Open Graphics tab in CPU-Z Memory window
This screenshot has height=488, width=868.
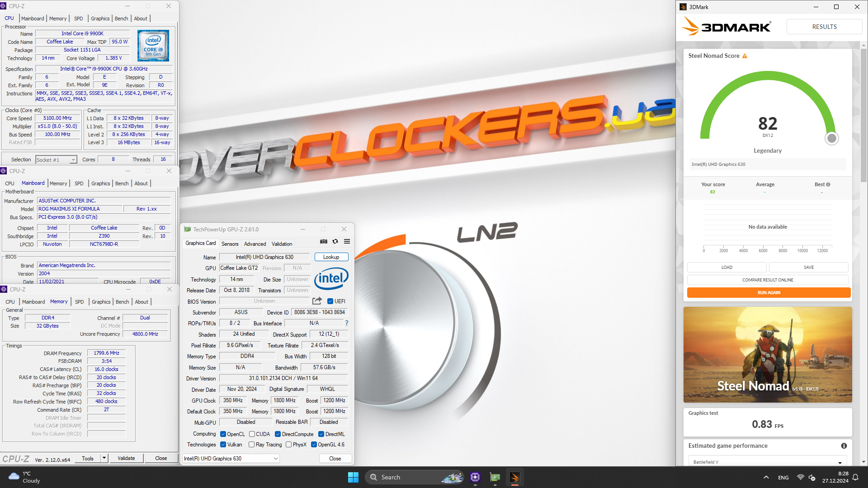[101, 302]
